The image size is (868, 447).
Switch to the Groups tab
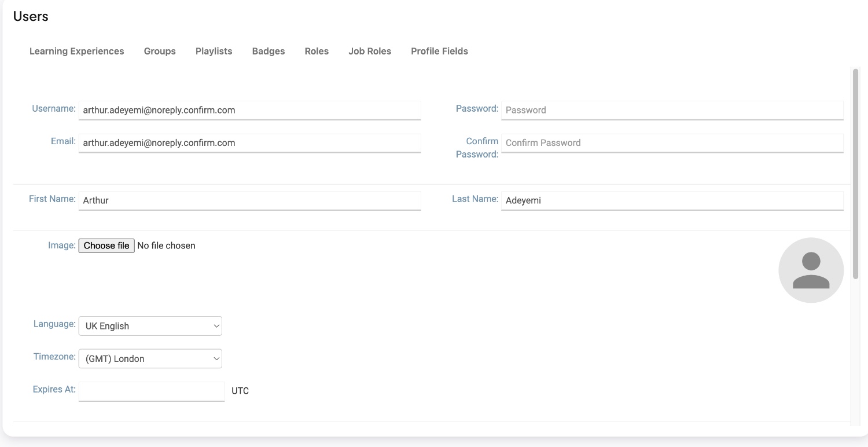tap(160, 51)
